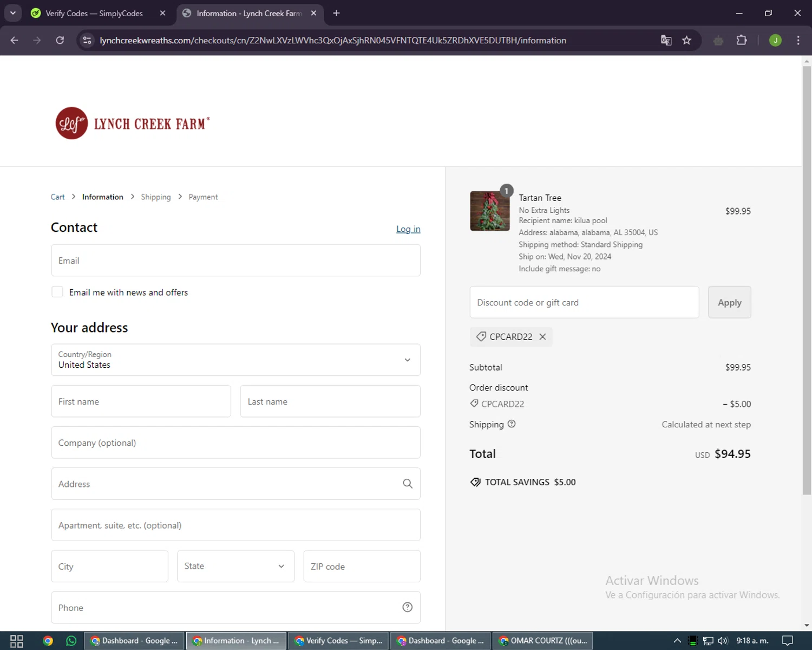Open the Chrome three-dot menu

coord(798,40)
